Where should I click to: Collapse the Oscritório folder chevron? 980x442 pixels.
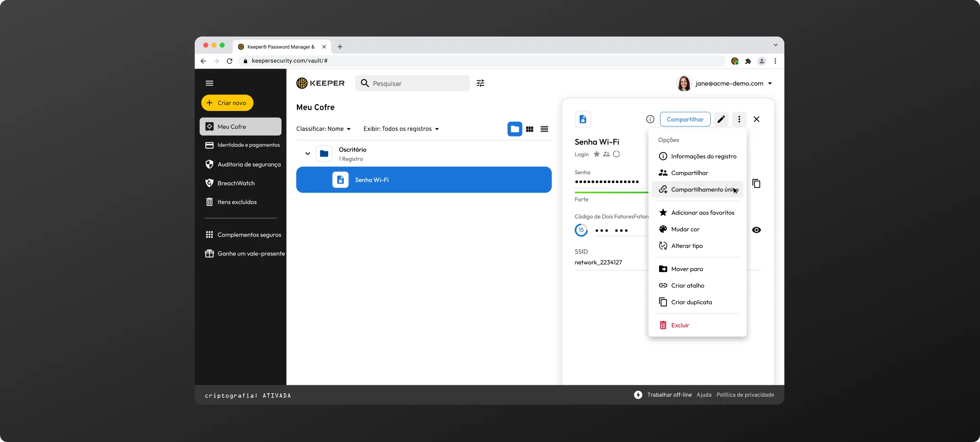(308, 154)
